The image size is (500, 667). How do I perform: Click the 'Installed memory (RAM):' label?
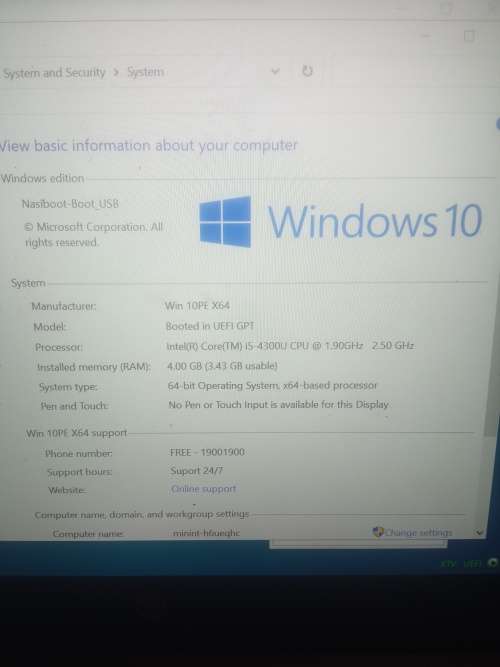pyautogui.click(x=94, y=367)
